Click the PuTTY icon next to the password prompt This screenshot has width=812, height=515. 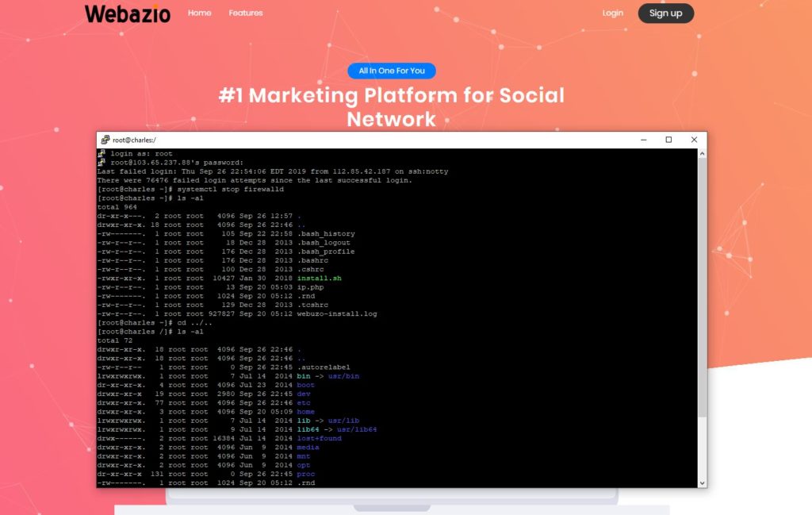tap(101, 161)
